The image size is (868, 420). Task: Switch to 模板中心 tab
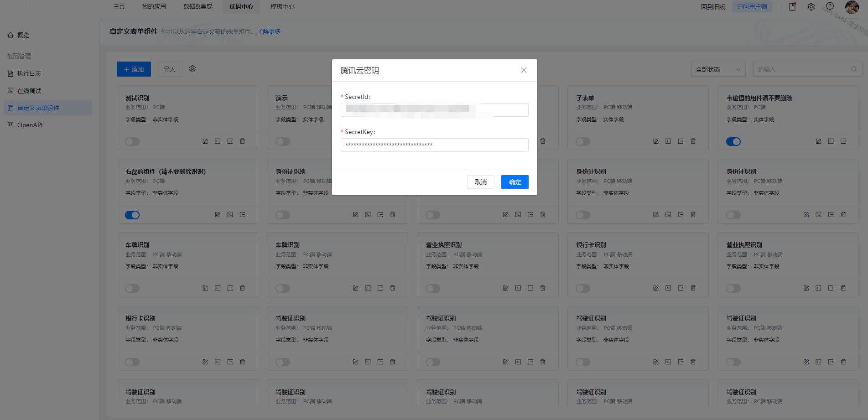click(x=282, y=6)
